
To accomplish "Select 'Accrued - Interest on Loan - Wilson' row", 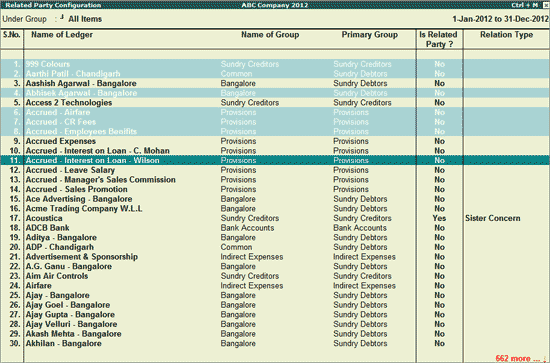I will point(275,160).
